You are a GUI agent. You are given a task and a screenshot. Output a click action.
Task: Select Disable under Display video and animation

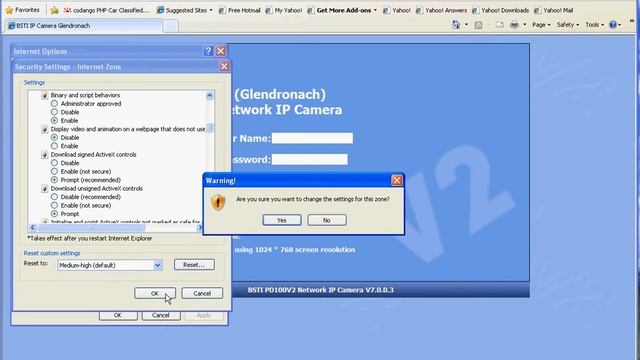click(x=54, y=138)
